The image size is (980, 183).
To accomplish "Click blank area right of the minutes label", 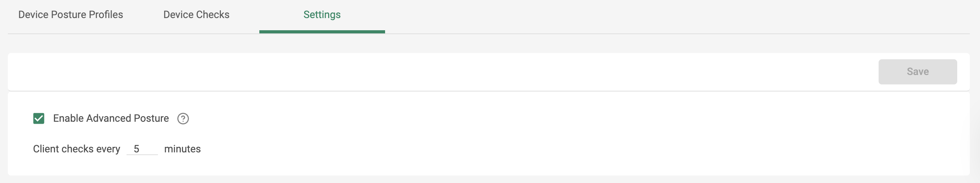I will [x=472, y=149].
